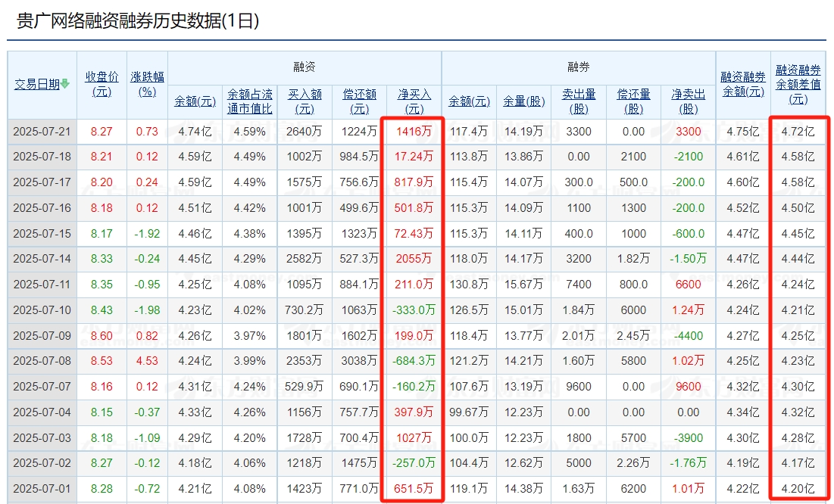Select the 2025-07-03 date cell

(x=42, y=437)
